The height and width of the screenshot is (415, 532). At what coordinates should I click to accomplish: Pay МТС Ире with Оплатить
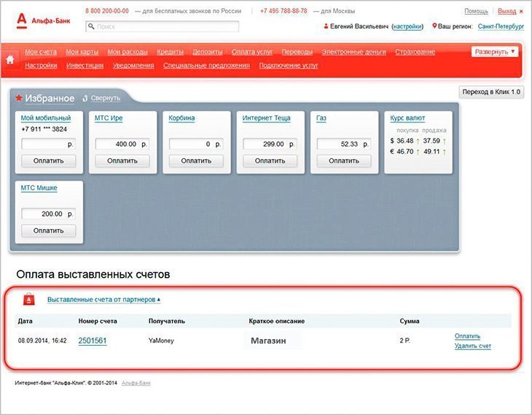click(122, 160)
